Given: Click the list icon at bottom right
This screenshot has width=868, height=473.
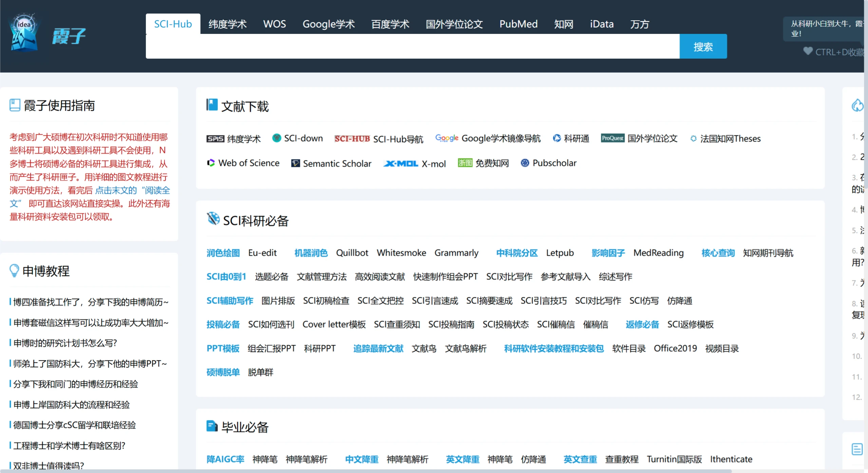Looking at the screenshot, I should (x=857, y=449).
